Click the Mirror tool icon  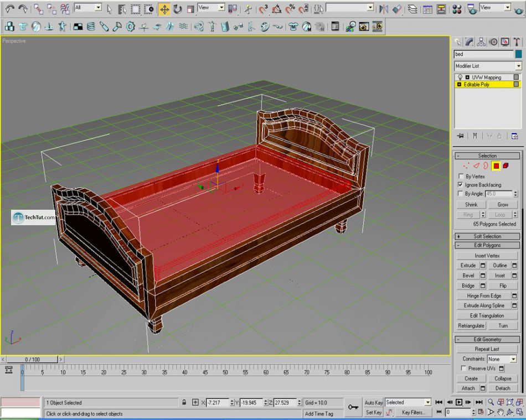[384, 9]
